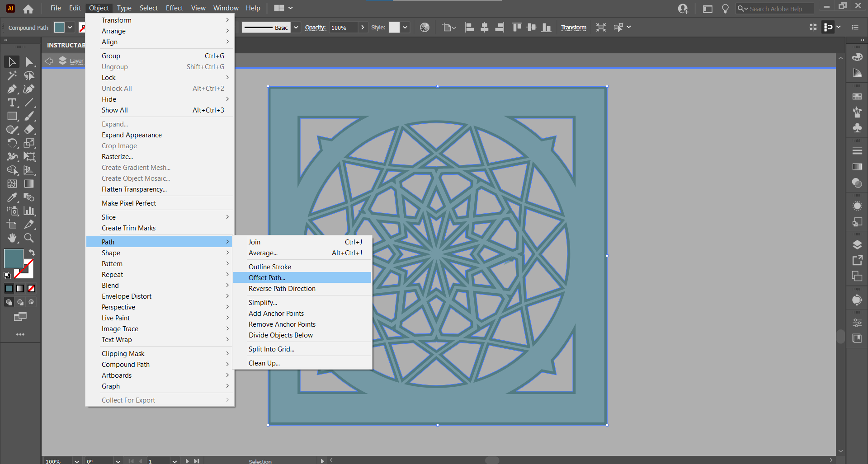The height and width of the screenshot is (464, 868).
Task: Pick the Hand tool
Action: point(12,238)
